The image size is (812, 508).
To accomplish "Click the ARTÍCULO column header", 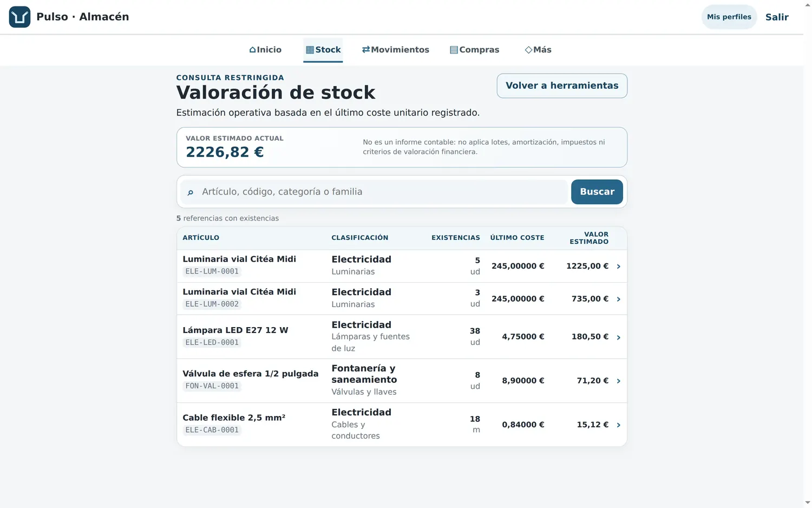I will click(201, 238).
